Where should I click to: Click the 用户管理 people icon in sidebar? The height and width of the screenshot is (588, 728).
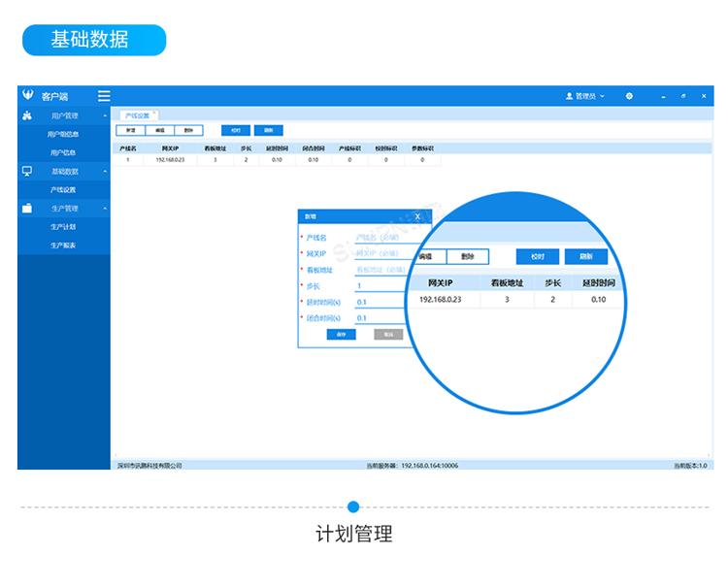point(27,115)
